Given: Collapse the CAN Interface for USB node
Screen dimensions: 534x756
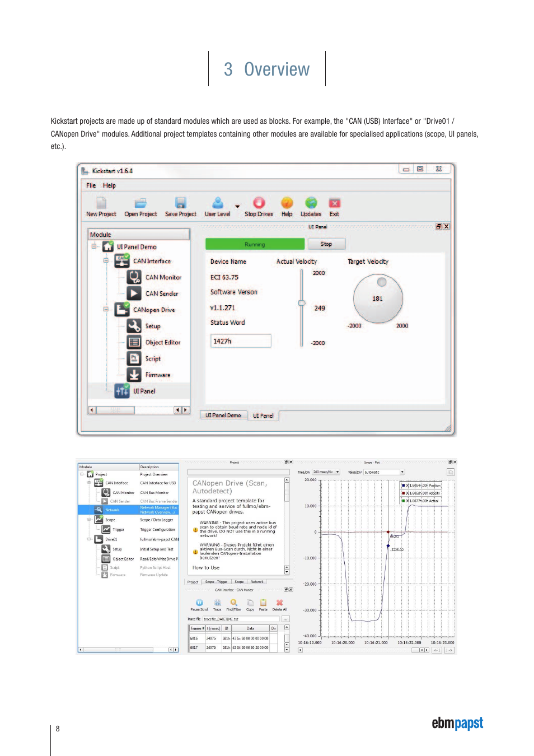Looking at the screenshot, I should (x=89, y=482).
